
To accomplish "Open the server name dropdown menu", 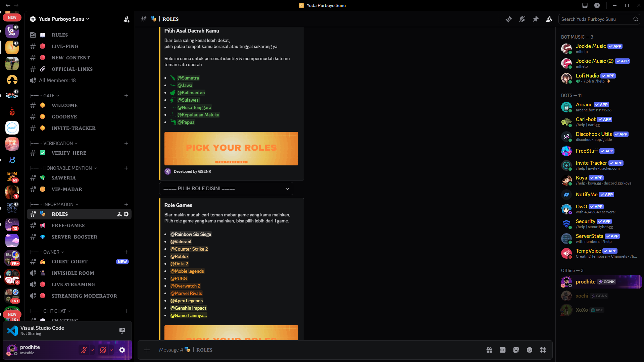I will click(64, 19).
